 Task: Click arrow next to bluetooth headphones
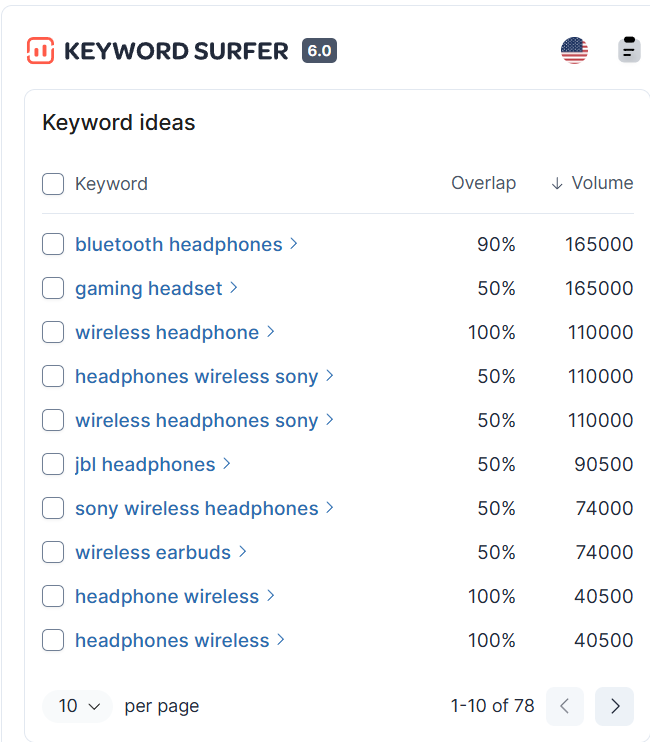[294, 244]
